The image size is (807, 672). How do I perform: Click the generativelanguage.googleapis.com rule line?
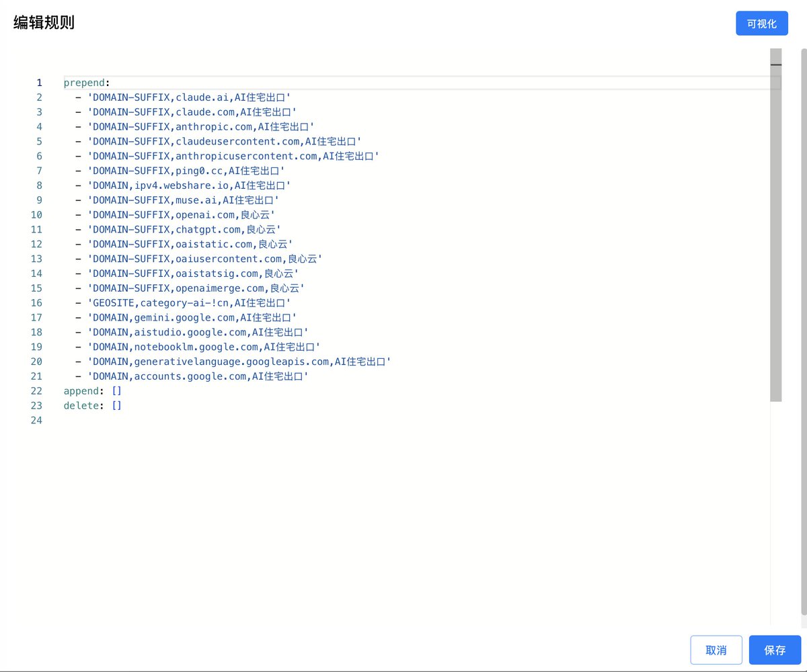pyautogui.click(x=233, y=362)
